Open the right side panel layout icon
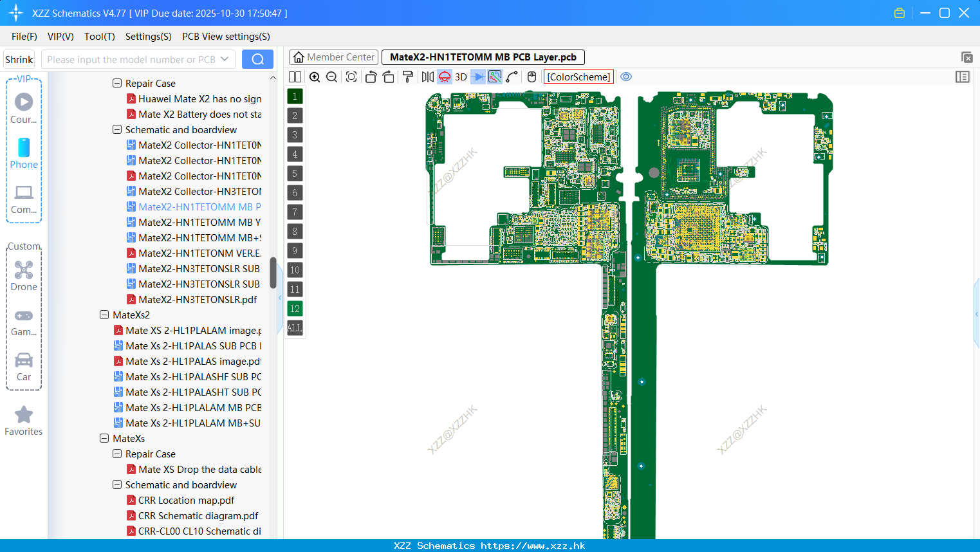This screenshot has width=980, height=552. tap(963, 77)
